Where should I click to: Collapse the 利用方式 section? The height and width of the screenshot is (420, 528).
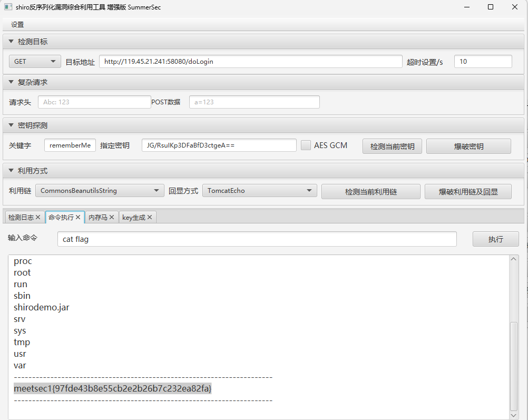click(x=11, y=171)
